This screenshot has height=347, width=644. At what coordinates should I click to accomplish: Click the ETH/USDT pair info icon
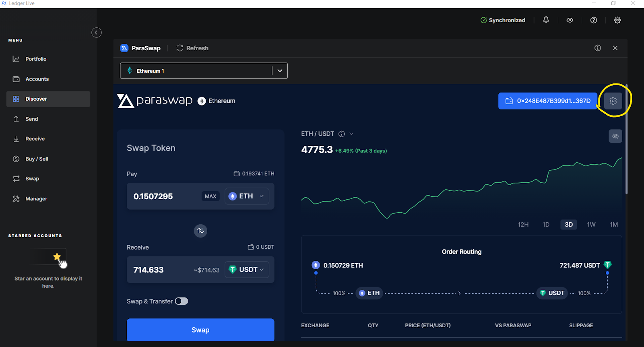341,134
